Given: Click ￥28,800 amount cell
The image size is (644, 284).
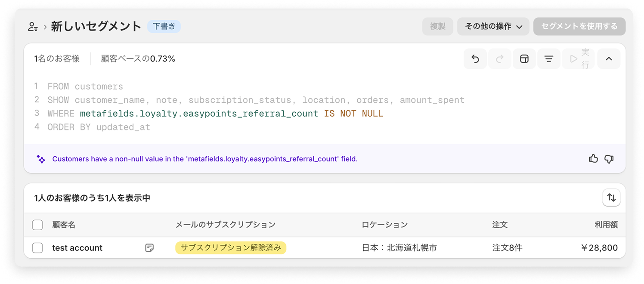Looking at the screenshot, I should coord(599,248).
